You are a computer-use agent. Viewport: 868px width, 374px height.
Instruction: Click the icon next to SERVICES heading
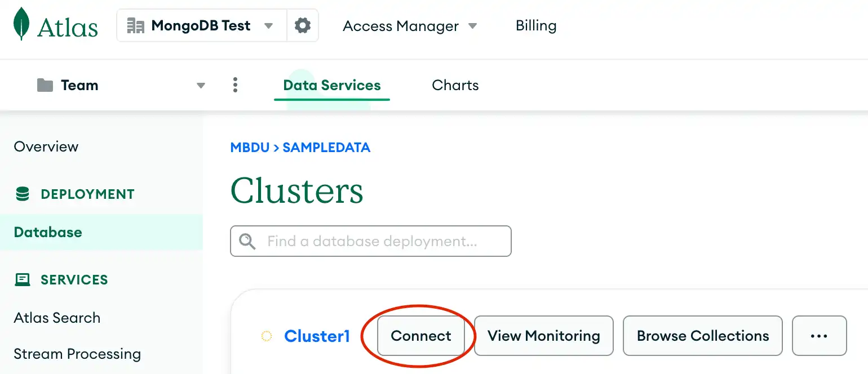[x=22, y=279]
